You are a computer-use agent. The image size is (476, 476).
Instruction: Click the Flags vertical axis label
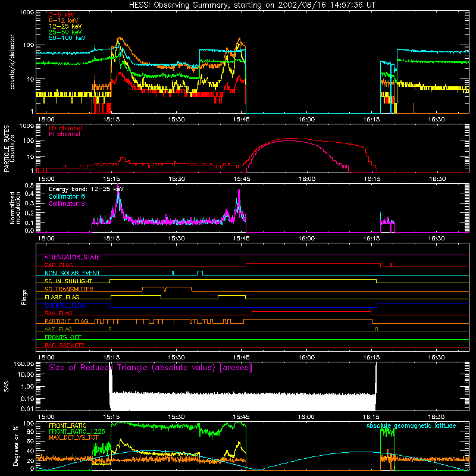pyautogui.click(x=24, y=297)
